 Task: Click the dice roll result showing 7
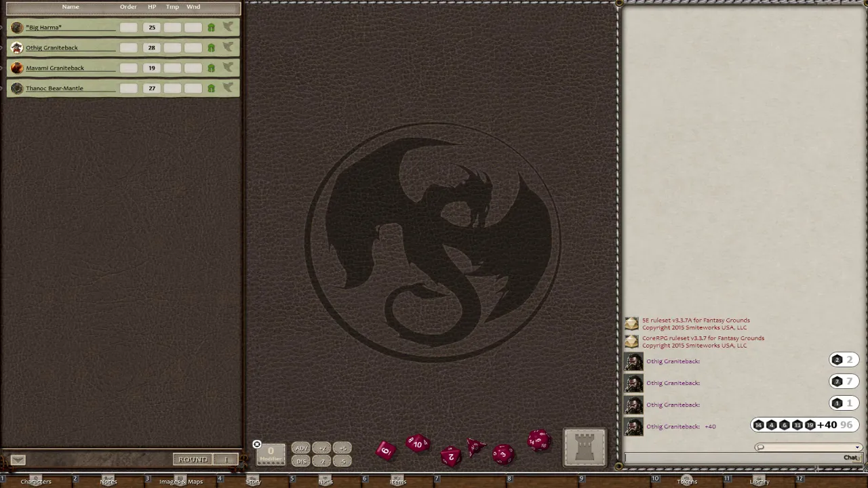pos(843,382)
